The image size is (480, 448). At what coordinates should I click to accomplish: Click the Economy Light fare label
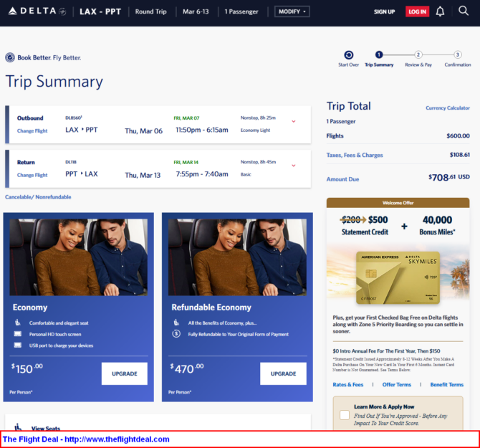255,130
